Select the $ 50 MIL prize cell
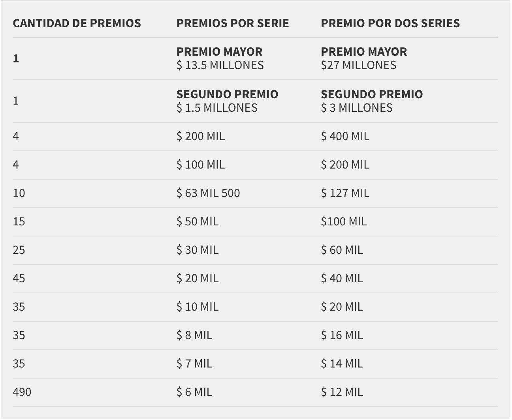The width and height of the screenshot is (512, 420). point(197,221)
